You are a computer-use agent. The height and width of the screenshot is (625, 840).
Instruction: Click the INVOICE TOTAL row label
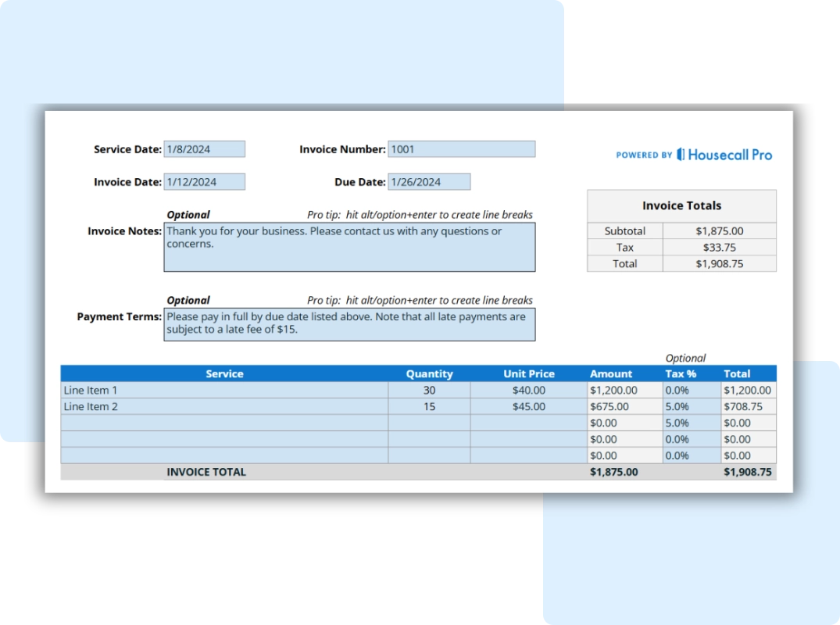tap(206, 472)
